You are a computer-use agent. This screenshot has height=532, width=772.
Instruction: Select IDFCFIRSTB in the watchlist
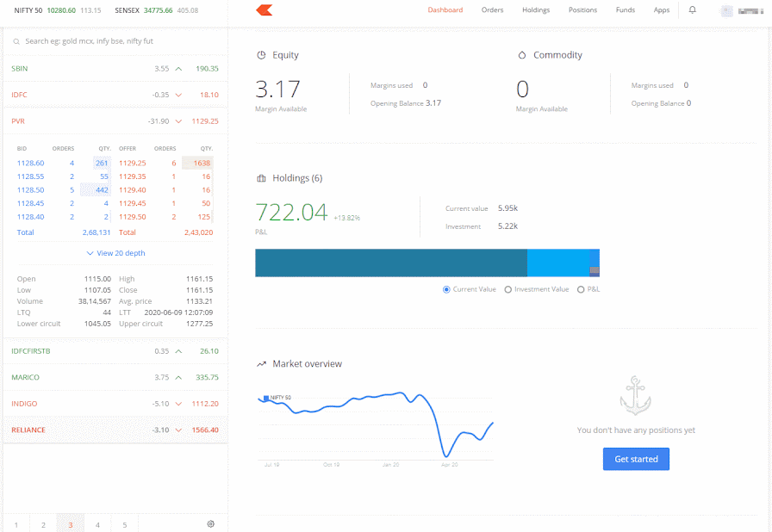pyautogui.click(x=115, y=351)
